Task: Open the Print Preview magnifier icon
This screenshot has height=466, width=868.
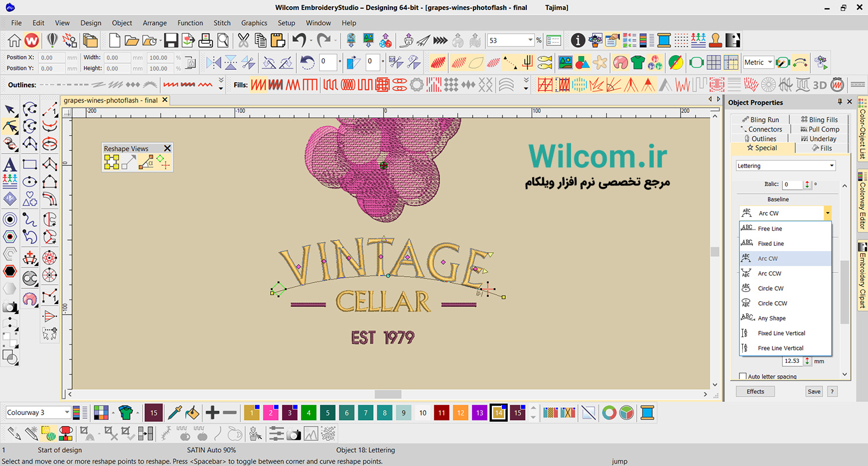Action: tap(222, 40)
